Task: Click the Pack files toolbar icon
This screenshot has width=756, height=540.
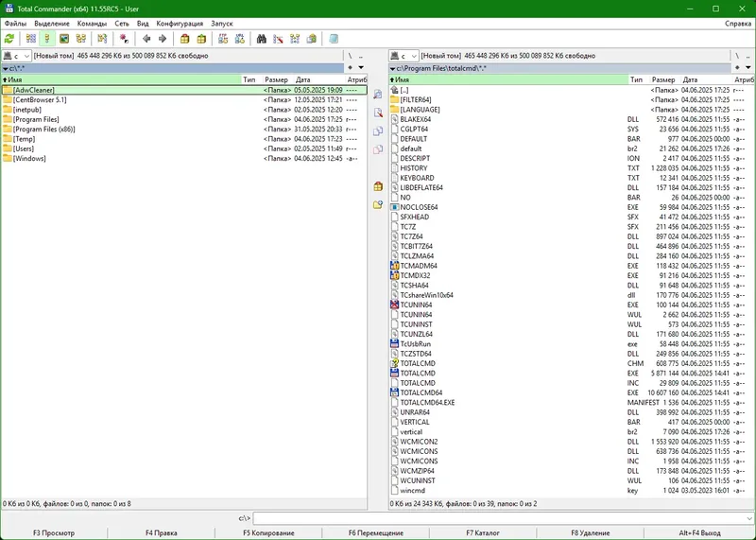Action: coord(184,39)
